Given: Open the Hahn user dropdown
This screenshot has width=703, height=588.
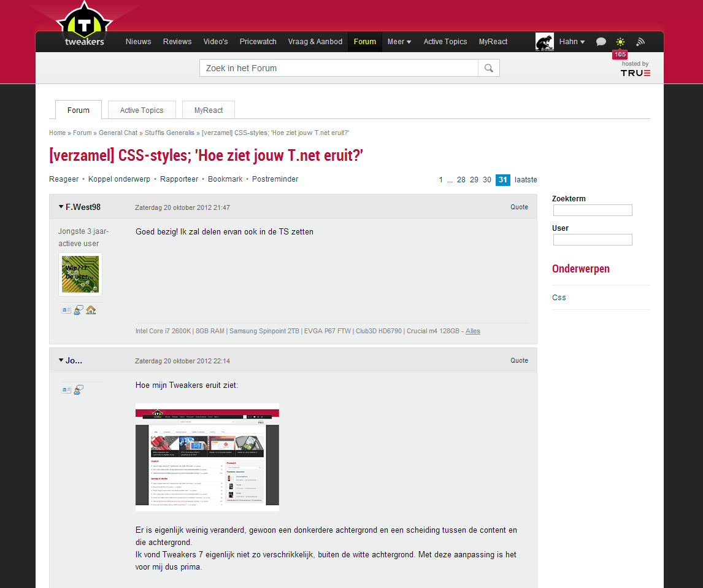Looking at the screenshot, I should (x=572, y=42).
